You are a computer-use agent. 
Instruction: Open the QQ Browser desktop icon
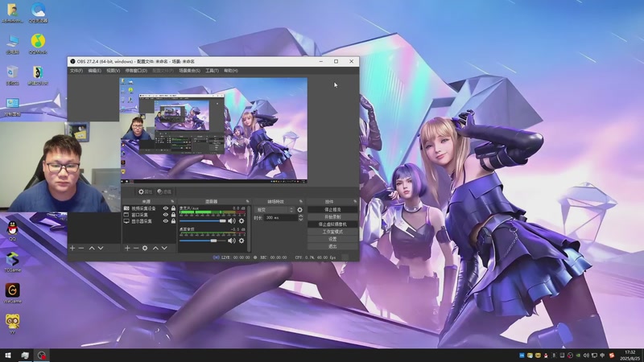38,13
